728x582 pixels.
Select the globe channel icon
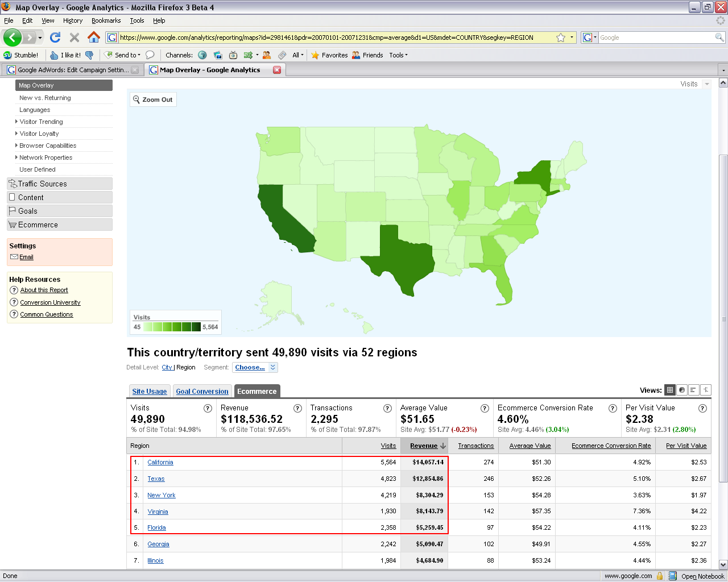(202, 55)
